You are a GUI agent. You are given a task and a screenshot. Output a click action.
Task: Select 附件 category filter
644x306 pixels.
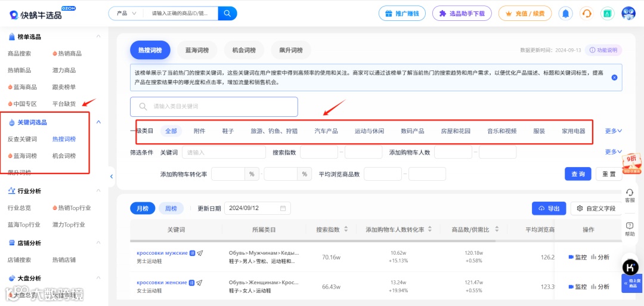click(200, 131)
